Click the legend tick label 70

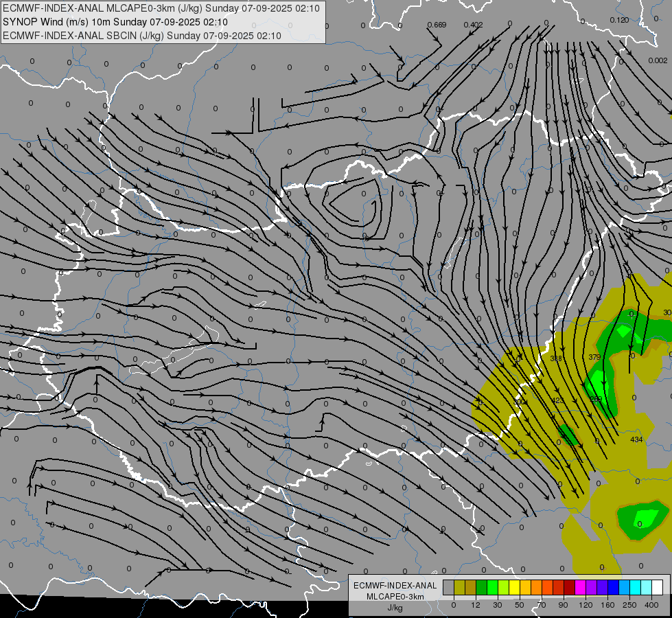(x=542, y=605)
